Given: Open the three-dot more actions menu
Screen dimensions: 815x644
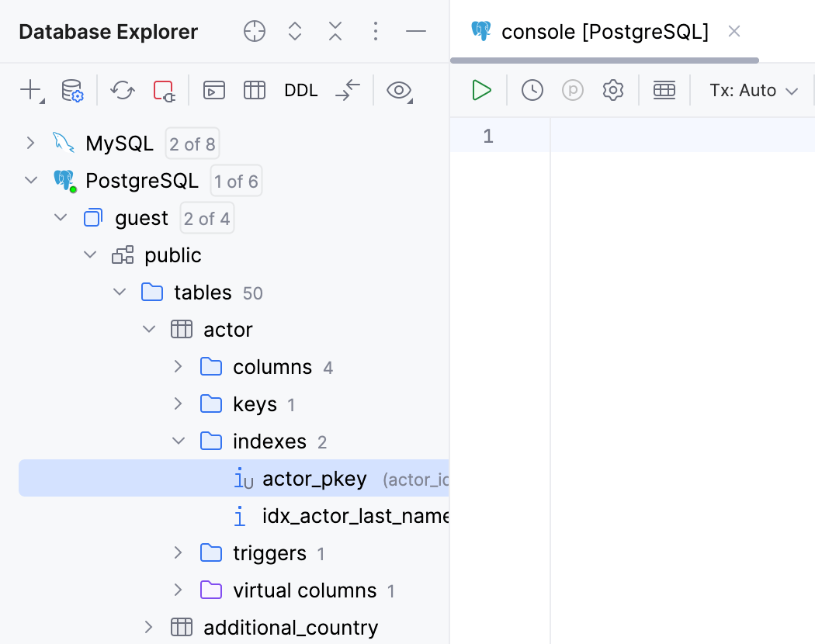Looking at the screenshot, I should [376, 31].
